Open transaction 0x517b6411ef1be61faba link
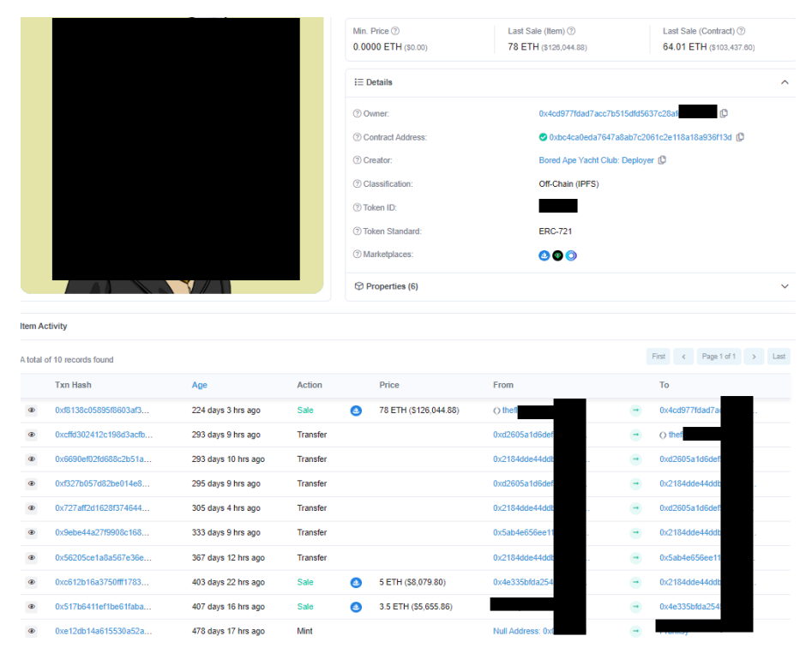812x648 pixels. coord(103,607)
